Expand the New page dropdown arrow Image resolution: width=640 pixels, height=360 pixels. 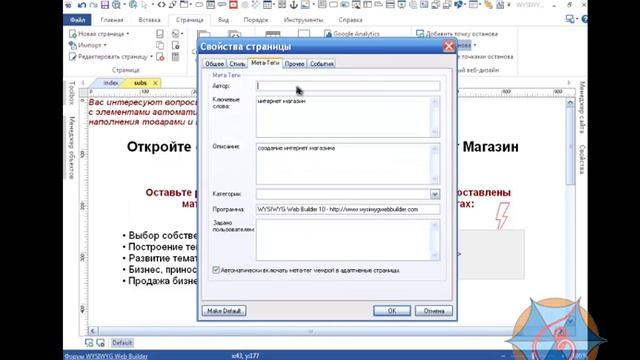[128, 34]
